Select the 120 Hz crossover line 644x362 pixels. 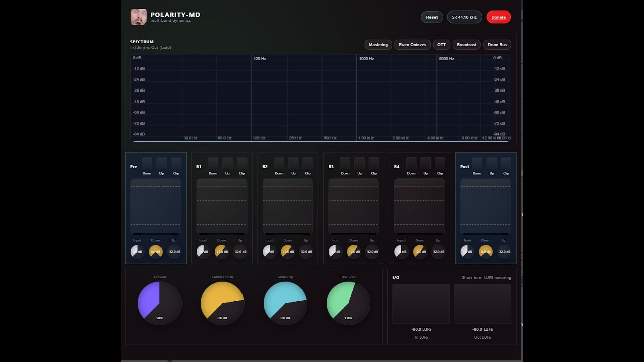[251, 98]
